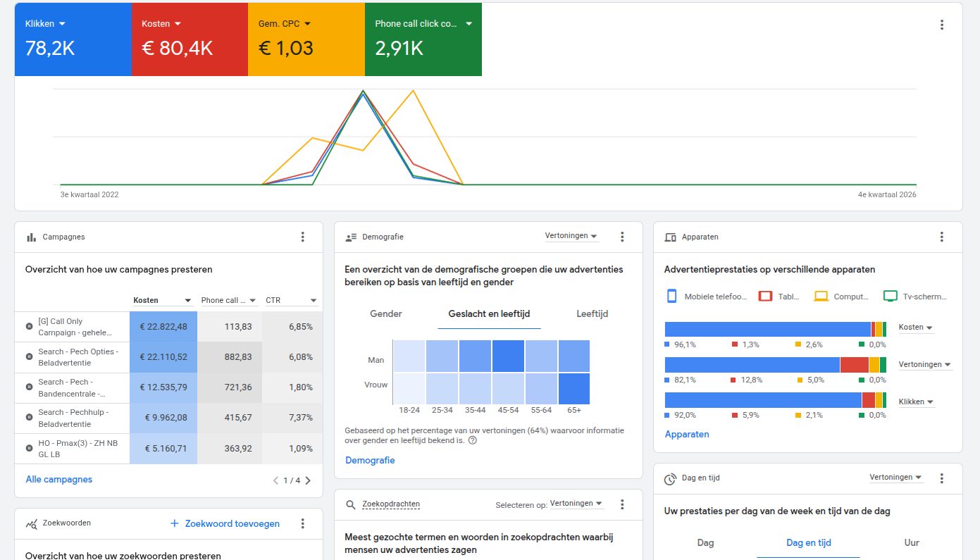Open the Apparaten link below the device bars
This screenshot has height=560, width=980.
[687, 435]
